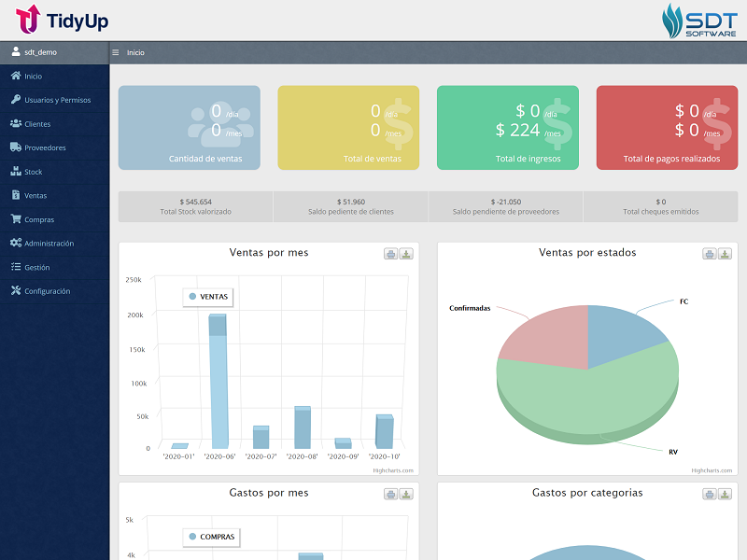Toggle the VENTAS legend item
This screenshot has height=560, width=747.
pos(208,297)
